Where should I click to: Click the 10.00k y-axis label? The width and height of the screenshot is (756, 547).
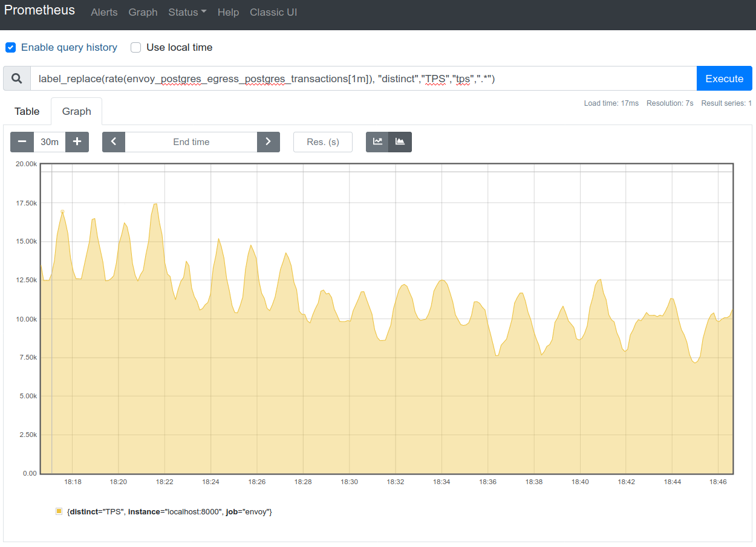[x=25, y=319]
